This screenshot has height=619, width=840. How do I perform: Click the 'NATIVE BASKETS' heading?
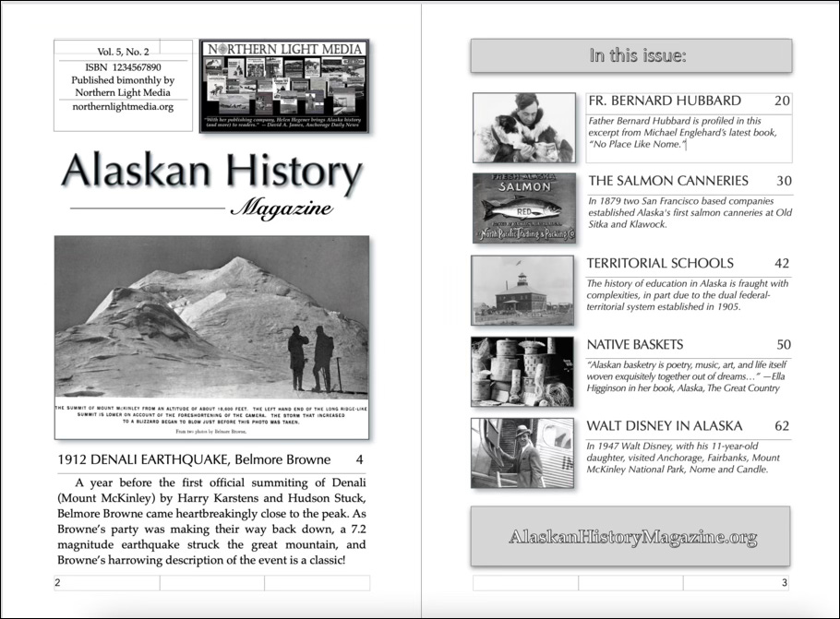(635, 345)
